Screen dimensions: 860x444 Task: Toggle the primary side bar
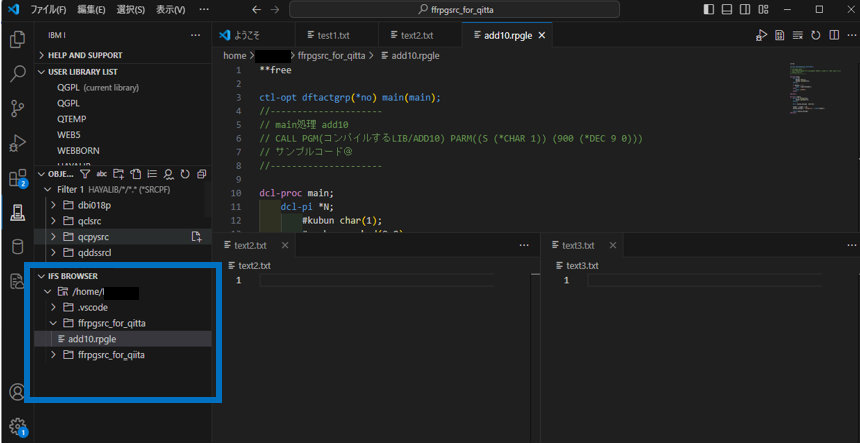(709, 9)
